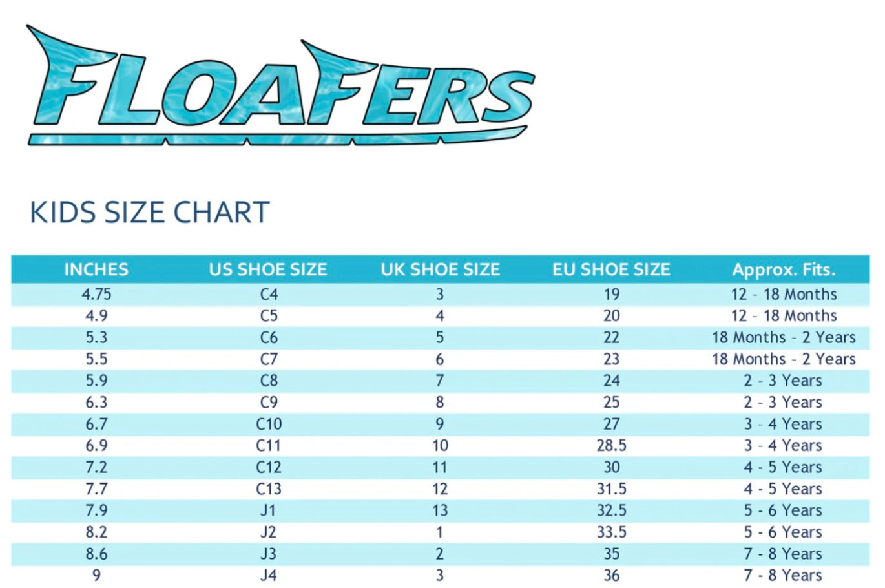
Task: Select the US SHOE SIZE header
Action: [x=268, y=269]
